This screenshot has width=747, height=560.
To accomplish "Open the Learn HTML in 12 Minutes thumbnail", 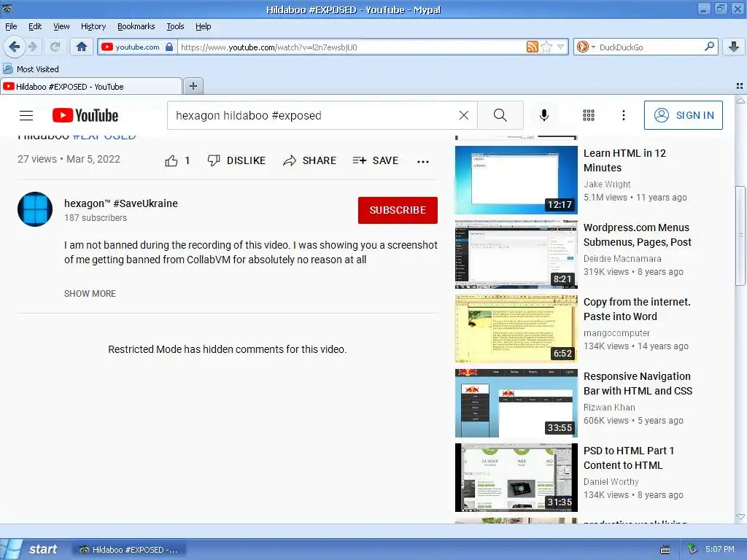I will pos(516,180).
